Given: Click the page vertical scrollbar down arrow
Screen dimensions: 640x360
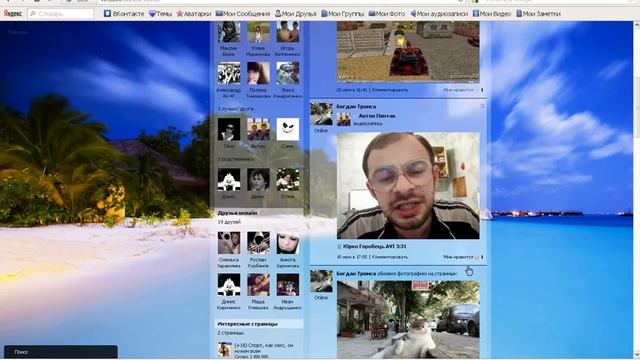Looking at the screenshot, I should (x=636, y=354).
